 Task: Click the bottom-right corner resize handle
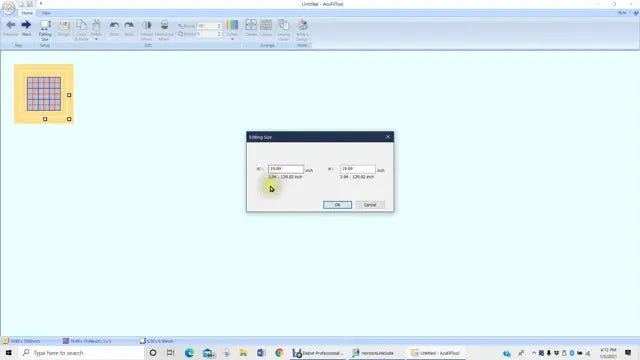tap(69, 119)
